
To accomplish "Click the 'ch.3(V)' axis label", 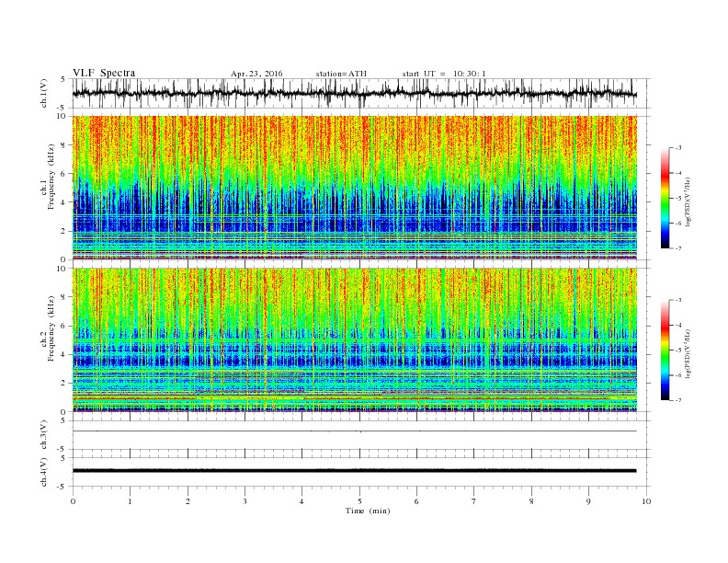I will point(43,435).
